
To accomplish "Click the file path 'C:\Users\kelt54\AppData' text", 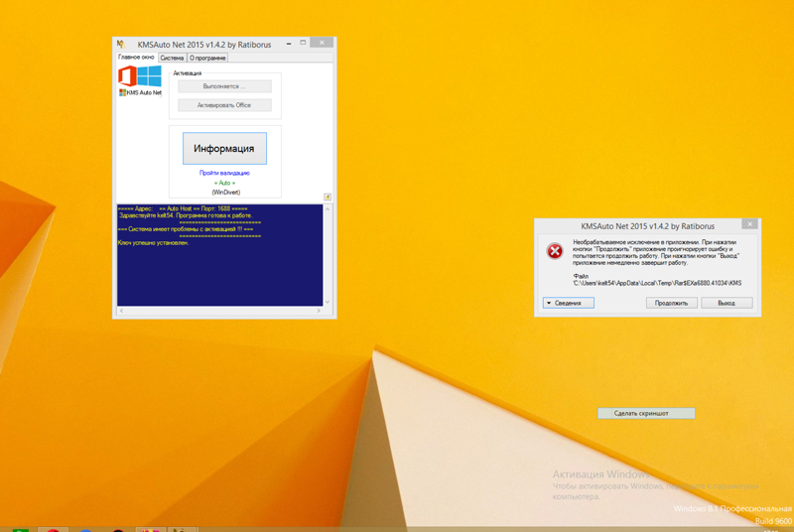I will (x=657, y=283).
